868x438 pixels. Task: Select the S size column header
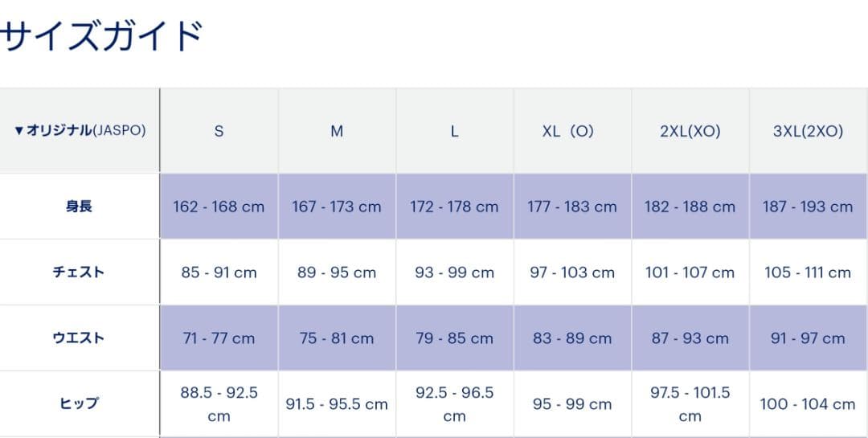click(x=219, y=131)
